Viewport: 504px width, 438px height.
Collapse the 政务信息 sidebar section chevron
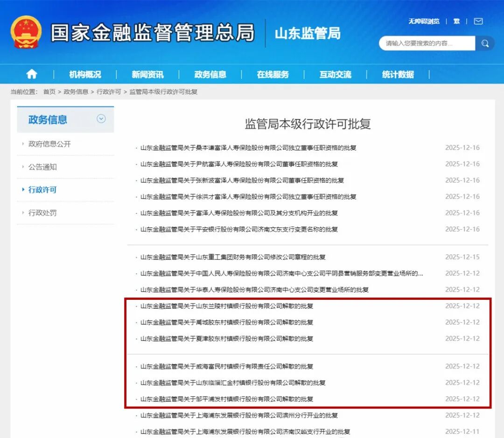101,119
